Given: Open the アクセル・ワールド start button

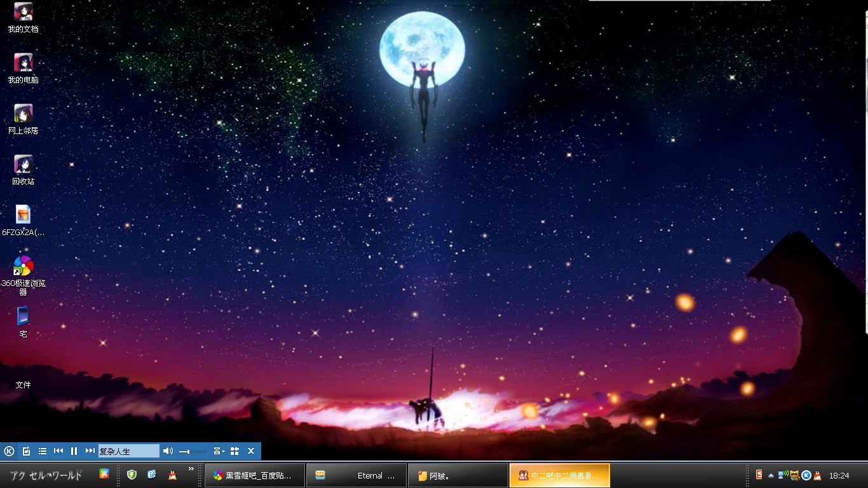Looking at the screenshot, I should pos(46,475).
